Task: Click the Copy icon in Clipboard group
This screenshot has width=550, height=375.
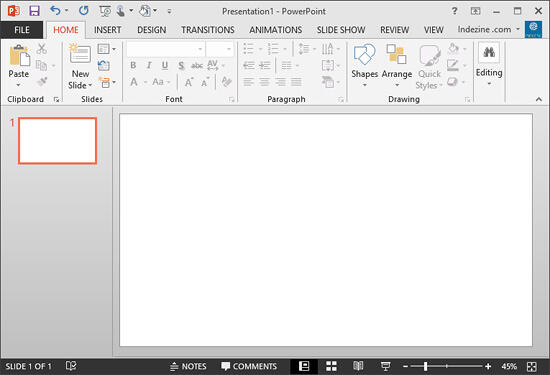Action: (41, 65)
